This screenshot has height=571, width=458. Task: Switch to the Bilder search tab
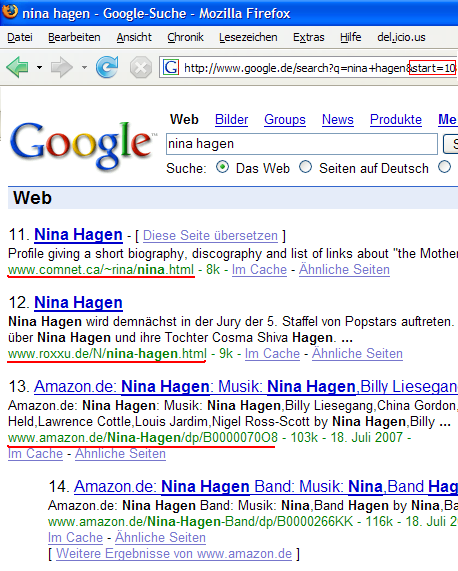click(232, 119)
